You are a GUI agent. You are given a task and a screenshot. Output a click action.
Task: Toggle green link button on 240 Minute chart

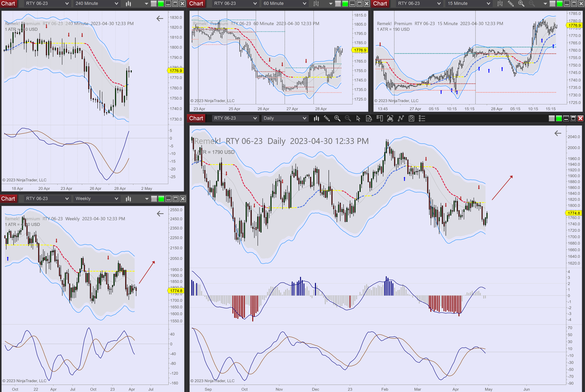(161, 4)
